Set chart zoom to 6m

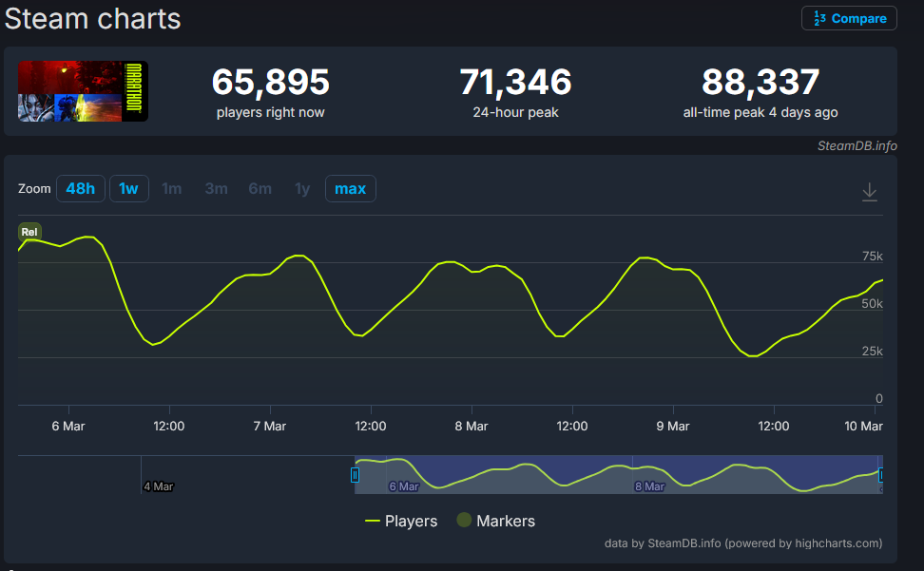260,188
